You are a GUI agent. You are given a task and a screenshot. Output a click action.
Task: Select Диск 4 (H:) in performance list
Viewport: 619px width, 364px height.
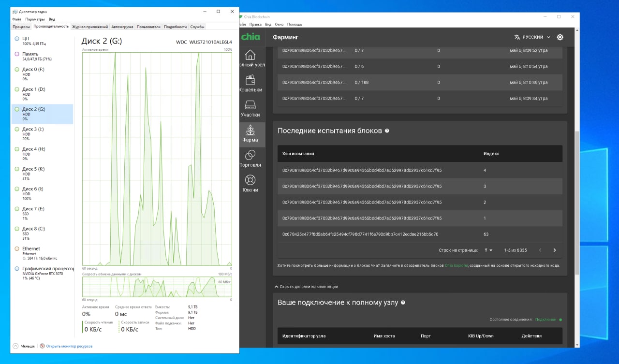tap(43, 153)
